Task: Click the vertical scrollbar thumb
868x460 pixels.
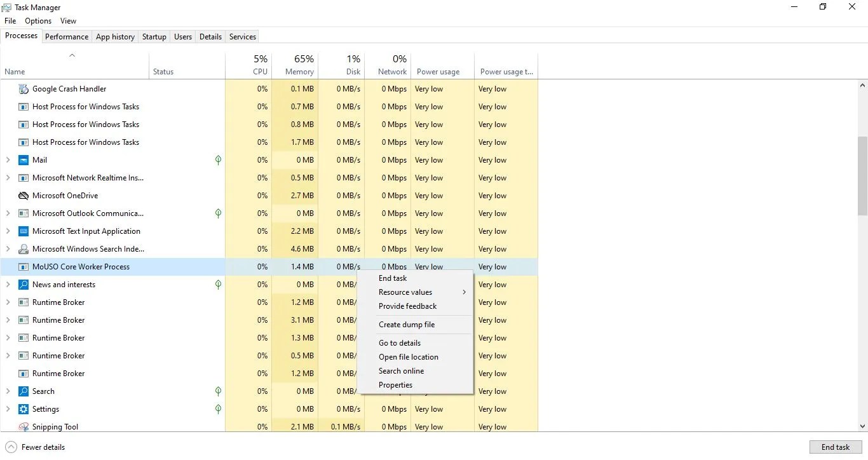Action: [862, 172]
